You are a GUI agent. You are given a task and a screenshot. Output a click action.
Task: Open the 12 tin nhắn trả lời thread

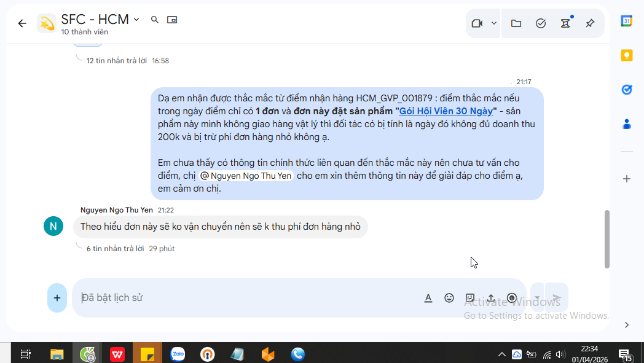(117, 61)
